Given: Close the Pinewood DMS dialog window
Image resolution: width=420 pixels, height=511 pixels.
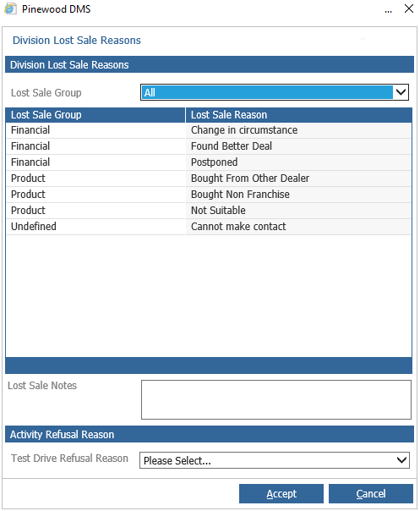Looking at the screenshot, I should (x=409, y=8).
